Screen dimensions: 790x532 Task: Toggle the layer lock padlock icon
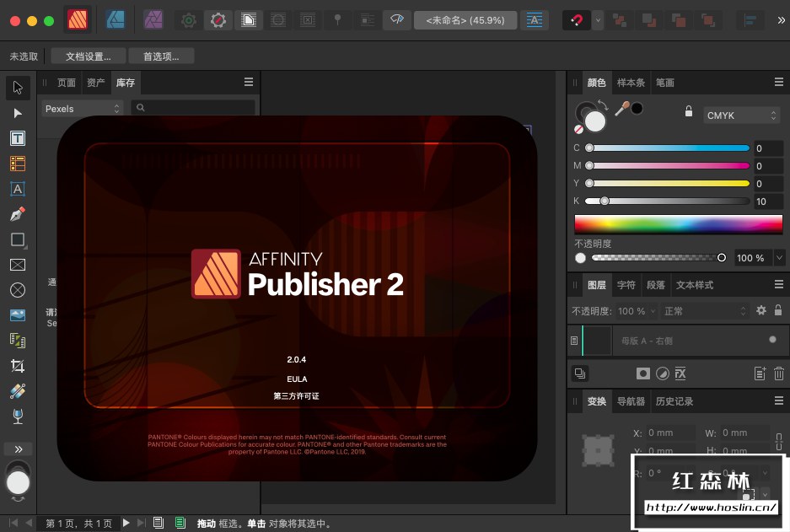[777, 311]
